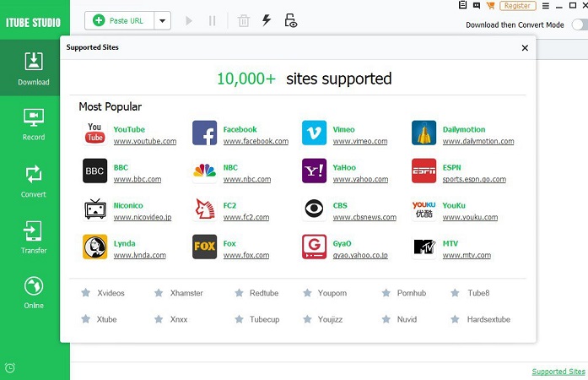Enable turbo mode lightning icon

[267, 20]
